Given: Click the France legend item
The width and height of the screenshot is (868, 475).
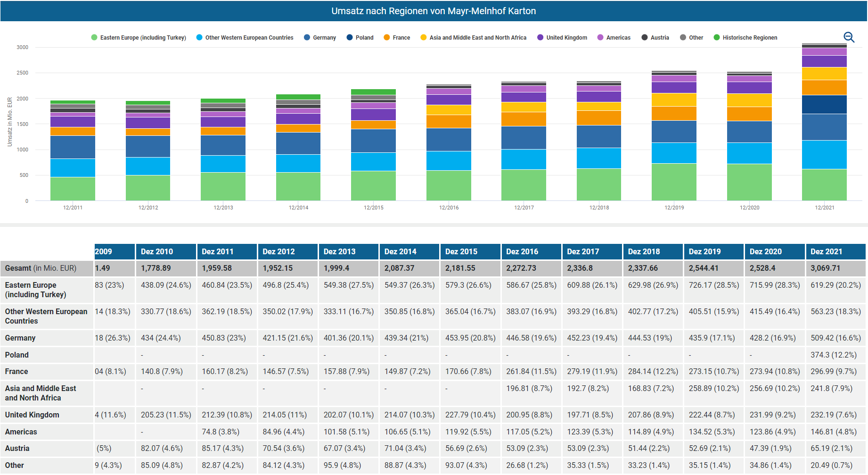Looking at the screenshot, I should (x=397, y=38).
